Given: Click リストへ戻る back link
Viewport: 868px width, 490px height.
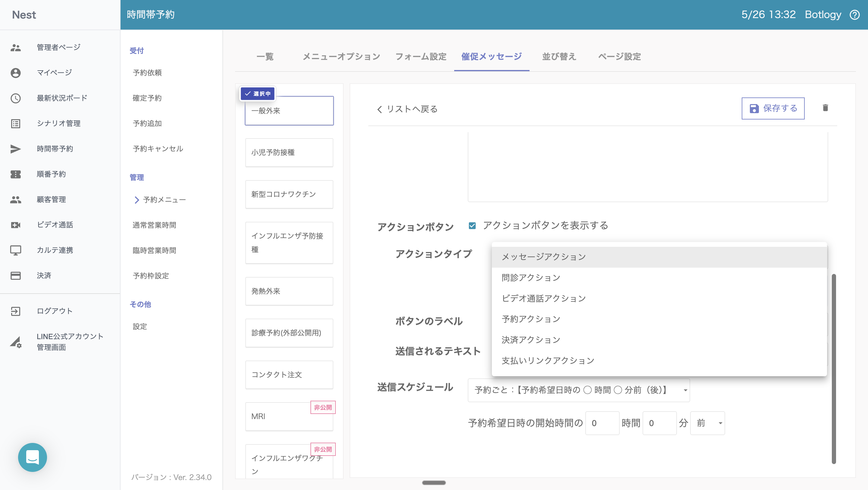Looking at the screenshot, I should 407,109.
